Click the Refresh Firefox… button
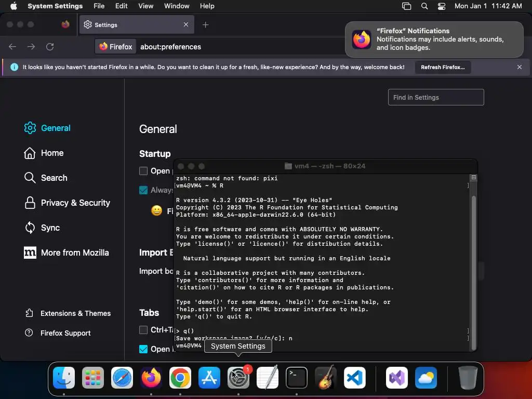532x399 pixels. click(443, 67)
